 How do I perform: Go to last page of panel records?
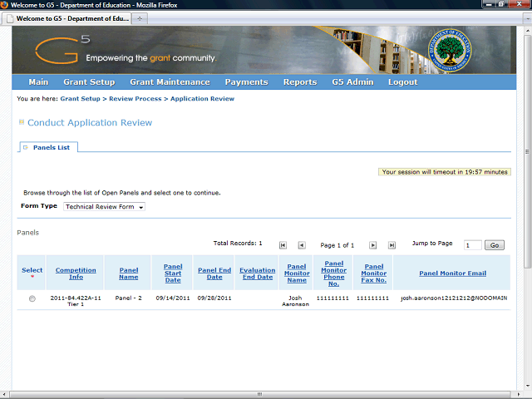click(x=391, y=245)
